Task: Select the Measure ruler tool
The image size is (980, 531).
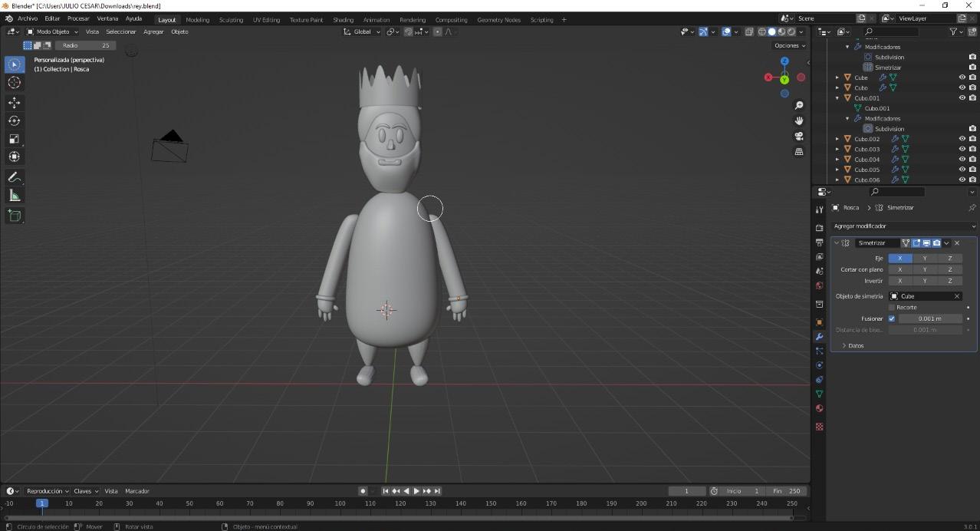Action: coord(14,196)
